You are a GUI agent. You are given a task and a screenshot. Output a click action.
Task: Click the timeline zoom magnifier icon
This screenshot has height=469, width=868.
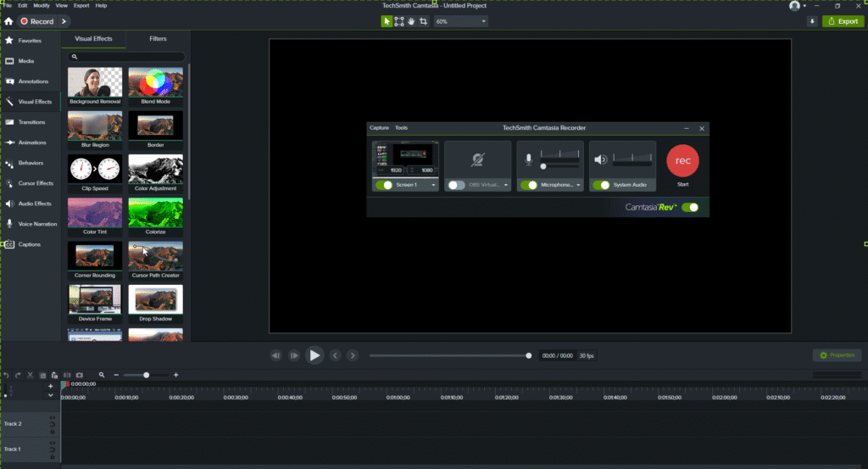[102, 375]
